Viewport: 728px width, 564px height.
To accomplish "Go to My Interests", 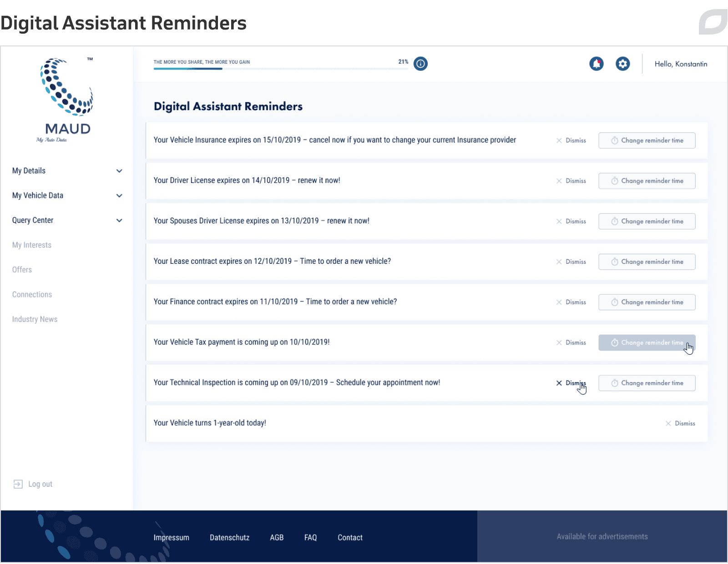I will point(32,245).
